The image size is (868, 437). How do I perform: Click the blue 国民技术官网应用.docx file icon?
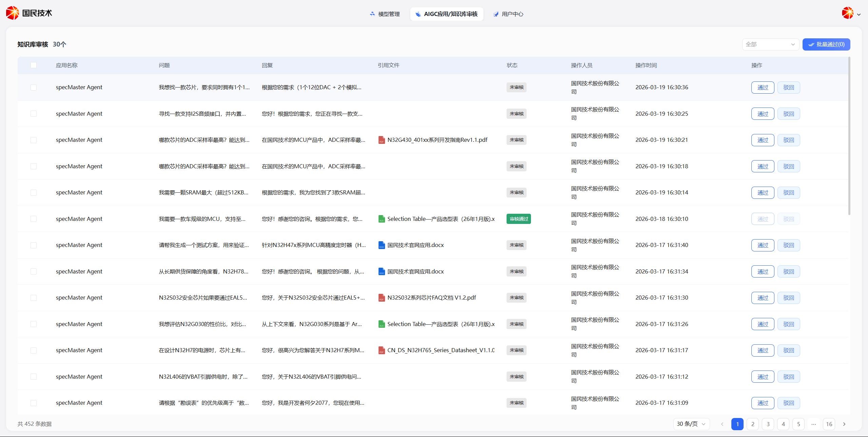[x=381, y=245]
